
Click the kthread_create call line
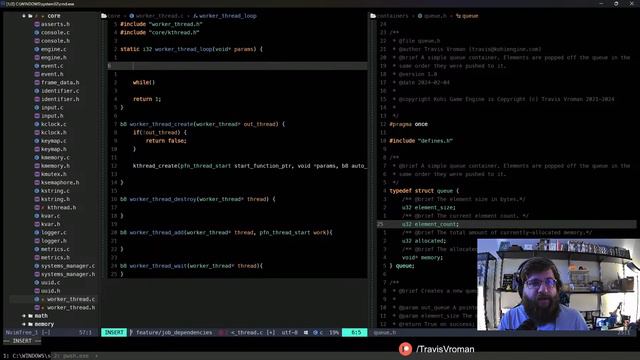click(250, 166)
